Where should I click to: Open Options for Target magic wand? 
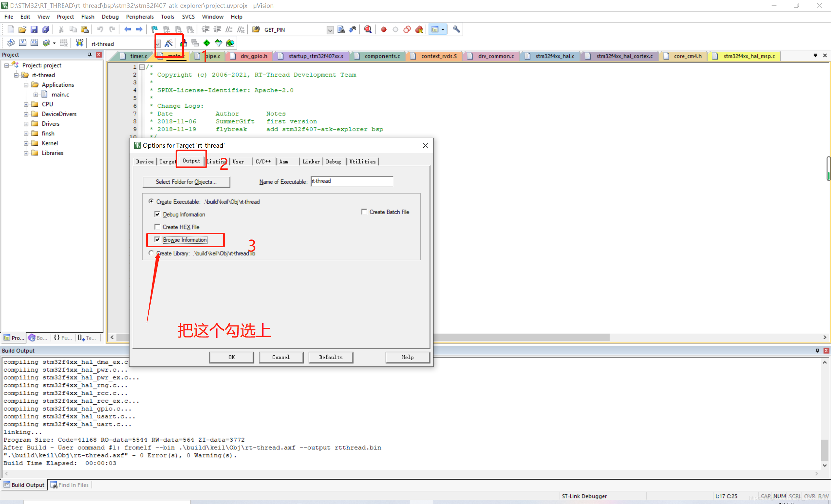[168, 43]
